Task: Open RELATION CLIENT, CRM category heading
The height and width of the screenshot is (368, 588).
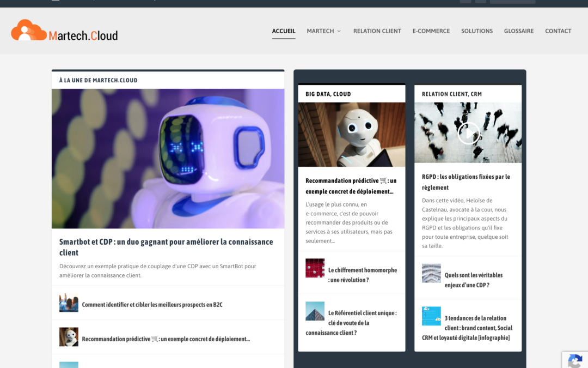Action: (x=451, y=94)
